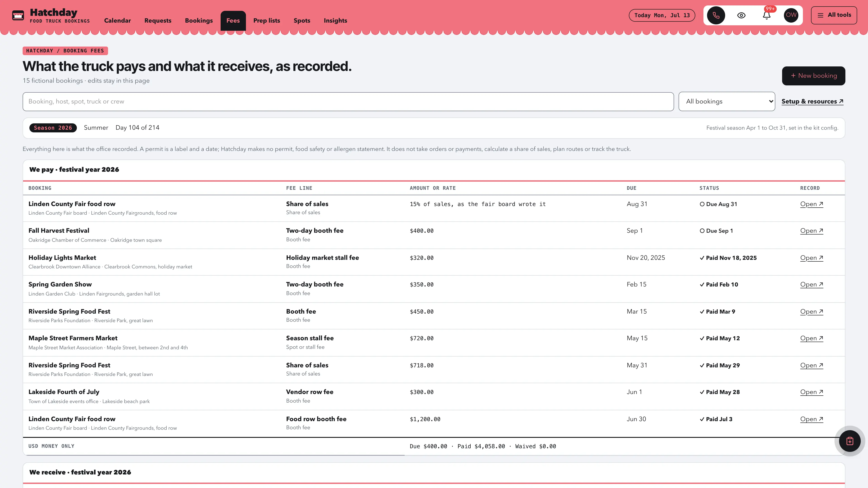Screen dimensions: 868x488
Task: Click the 'Season stall fee' fee line
Action: coord(310,338)
